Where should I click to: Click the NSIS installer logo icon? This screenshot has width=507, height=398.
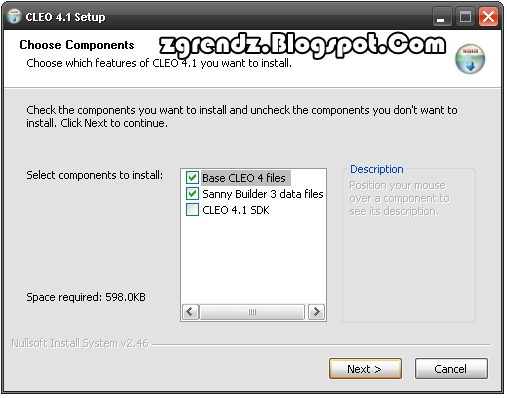click(470, 59)
